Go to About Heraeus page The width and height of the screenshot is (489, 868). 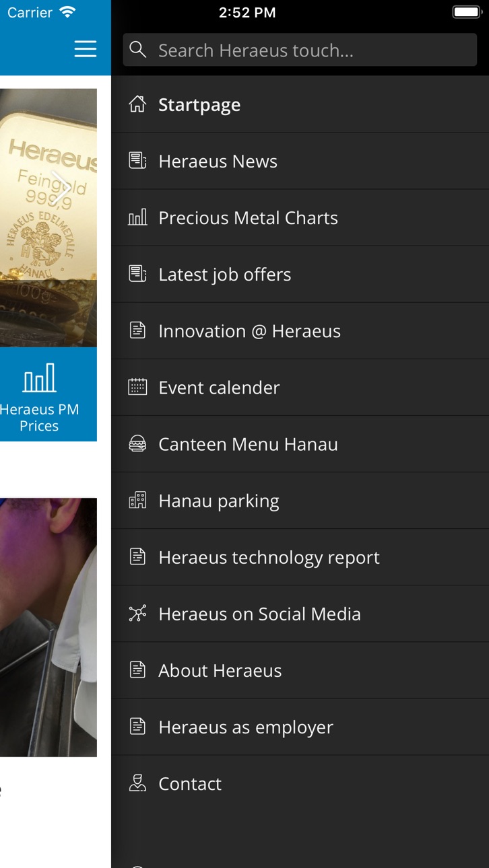pyautogui.click(x=300, y=670)
